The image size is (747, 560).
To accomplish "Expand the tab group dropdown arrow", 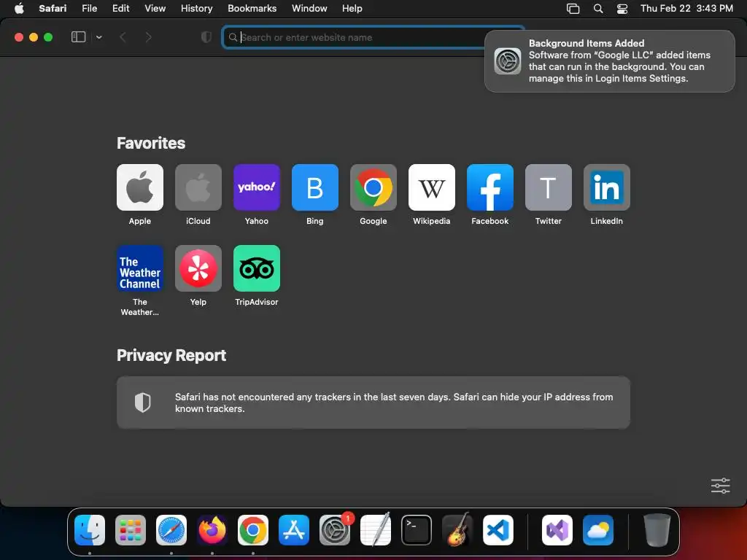I will pyautogui.click(x=98, y=37).
